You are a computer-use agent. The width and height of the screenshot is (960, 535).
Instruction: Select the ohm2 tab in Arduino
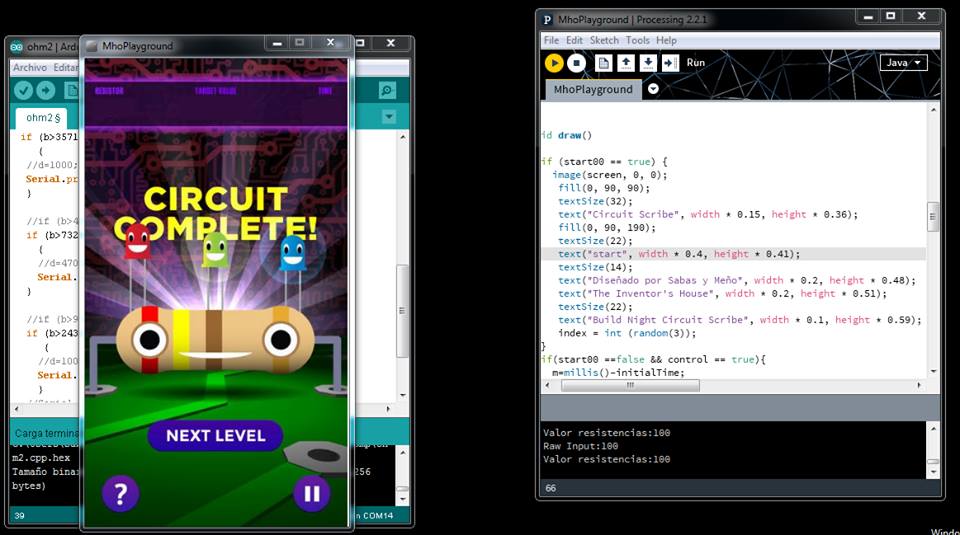pos(42,118)
